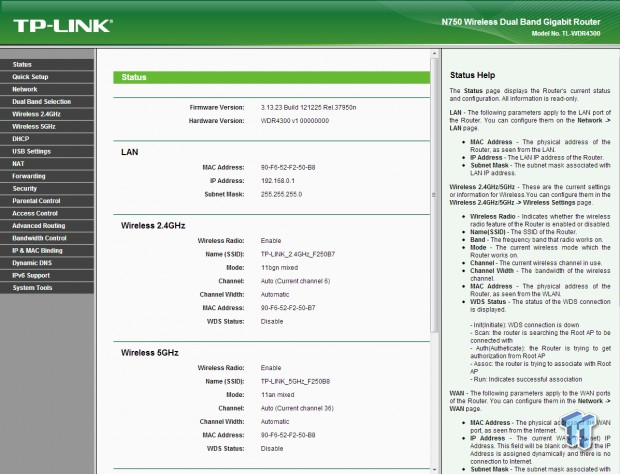
Task: Open Quick Setup in sidebar
Action: 47,77
